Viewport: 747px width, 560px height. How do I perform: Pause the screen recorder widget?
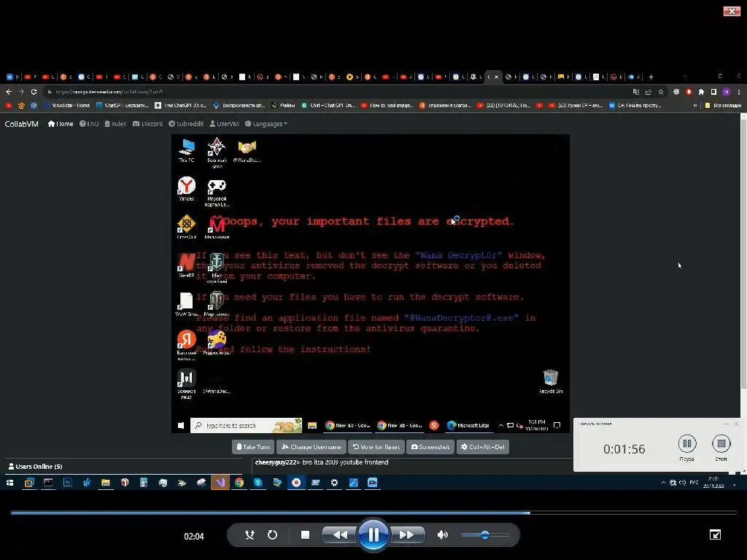(687, 444)
